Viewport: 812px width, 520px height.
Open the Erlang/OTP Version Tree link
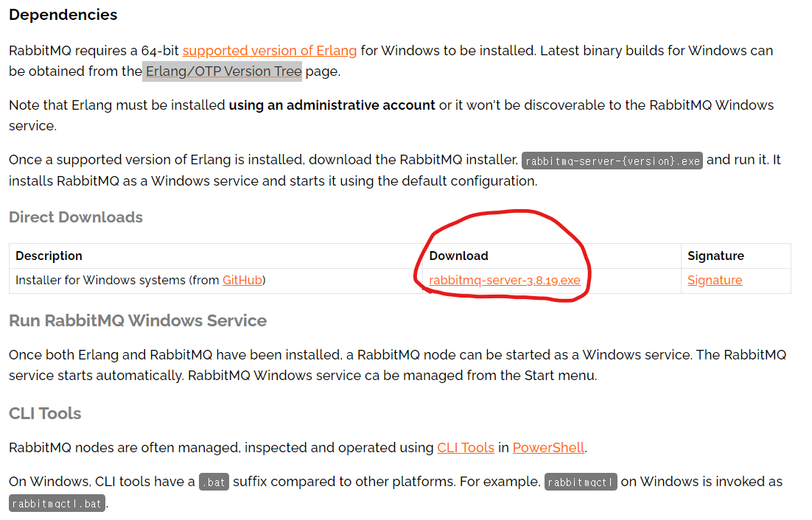click(x=223, y=71)
